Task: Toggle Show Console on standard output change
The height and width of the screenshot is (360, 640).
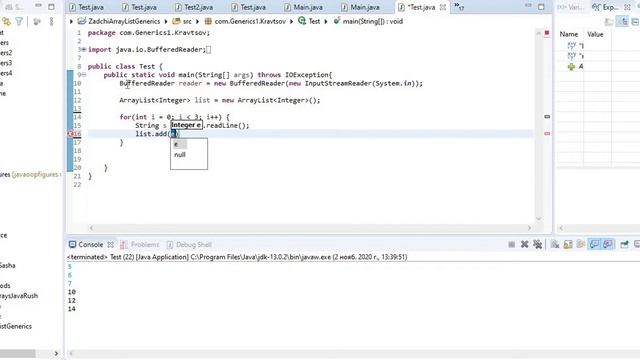Action: [594, 244]
